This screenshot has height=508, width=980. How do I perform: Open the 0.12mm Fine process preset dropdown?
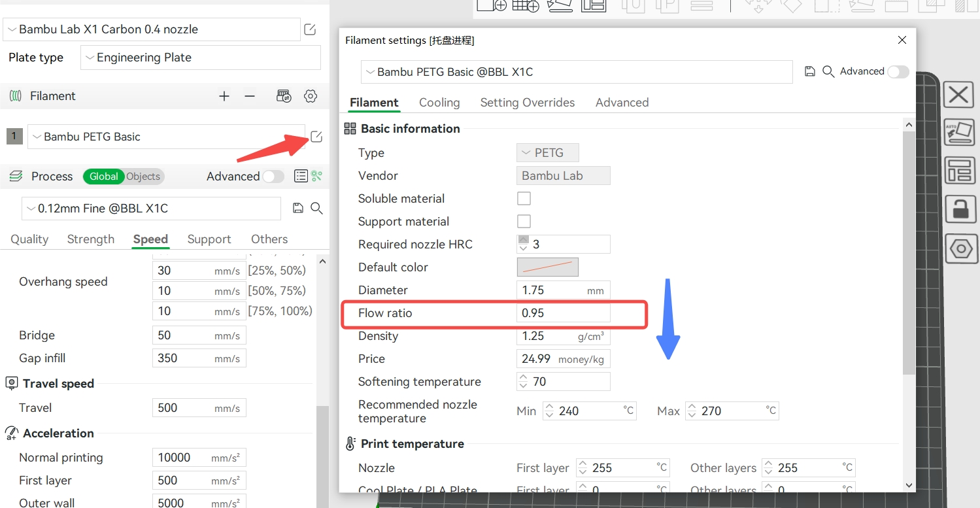151,209
